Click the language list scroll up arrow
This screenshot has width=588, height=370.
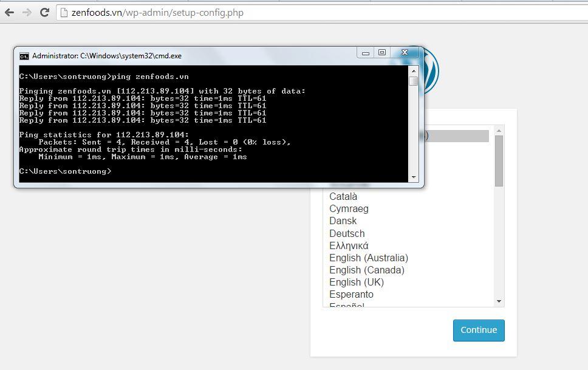(x=499, y=131)
